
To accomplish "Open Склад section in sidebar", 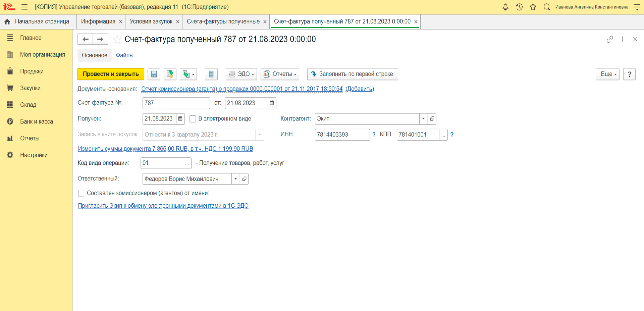I will [36, 105].
